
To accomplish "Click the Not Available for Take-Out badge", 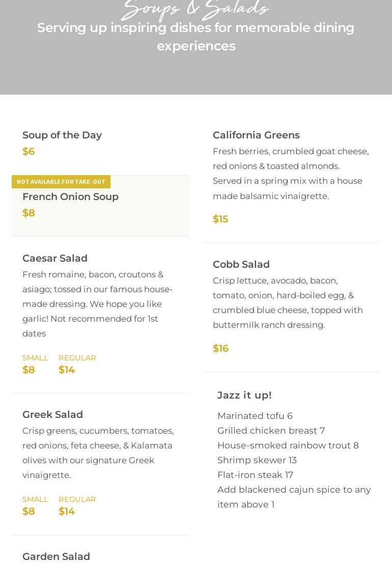I will click(61, 182).
